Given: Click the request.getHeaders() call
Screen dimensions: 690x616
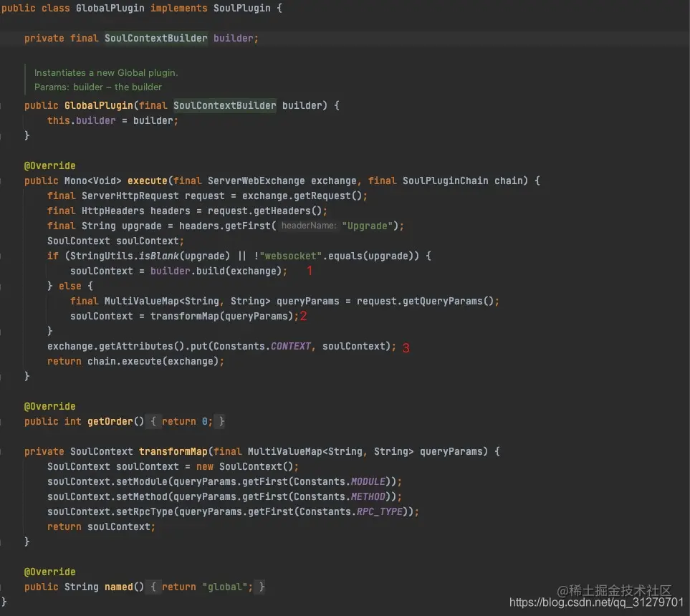Looking at the screenshot, I should pos(265,211).
